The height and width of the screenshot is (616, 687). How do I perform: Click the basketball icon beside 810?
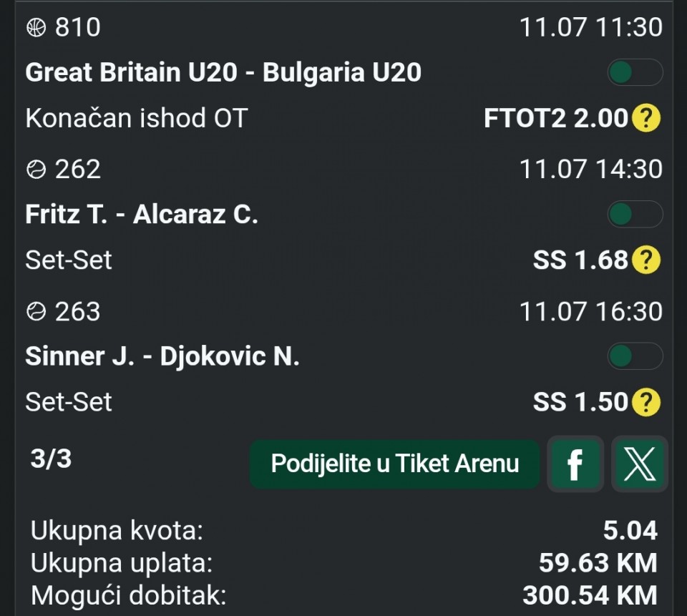coord(36,28)
